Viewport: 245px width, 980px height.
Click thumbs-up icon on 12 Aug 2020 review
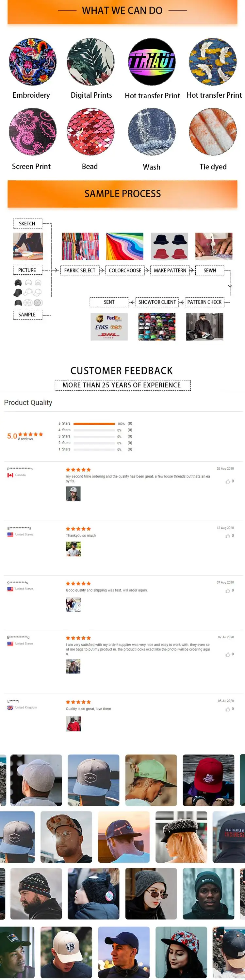point(227,536)
